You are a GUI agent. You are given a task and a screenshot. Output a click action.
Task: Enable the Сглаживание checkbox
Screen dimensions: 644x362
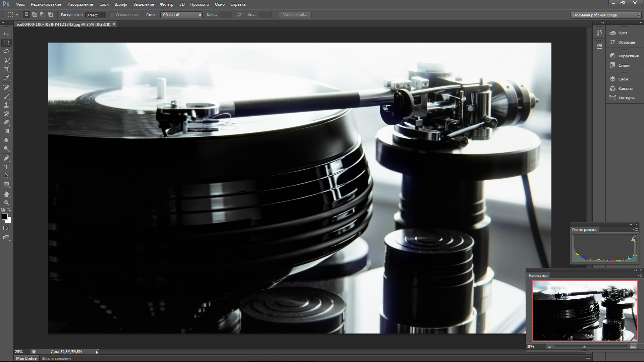(112, 15)
